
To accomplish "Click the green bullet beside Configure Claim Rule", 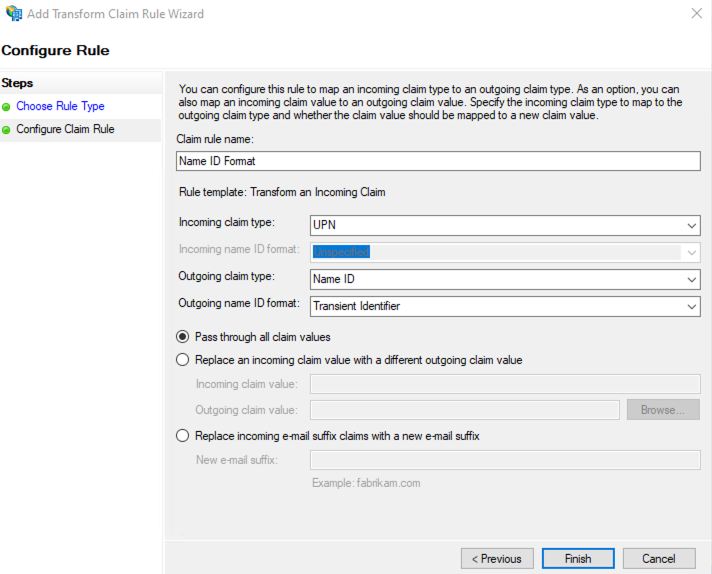I will tap(7, 130).
